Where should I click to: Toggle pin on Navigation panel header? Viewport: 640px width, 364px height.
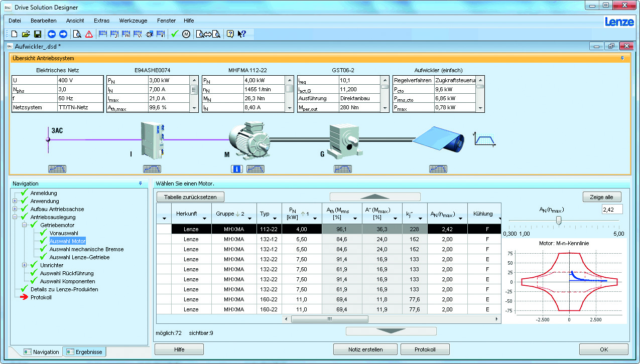click(x=141, y=184)
